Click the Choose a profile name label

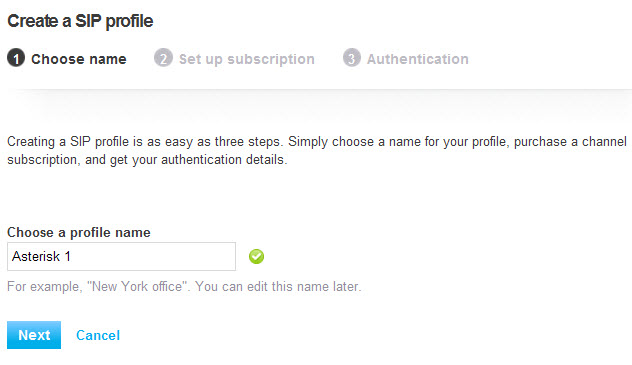pos(79,232)
